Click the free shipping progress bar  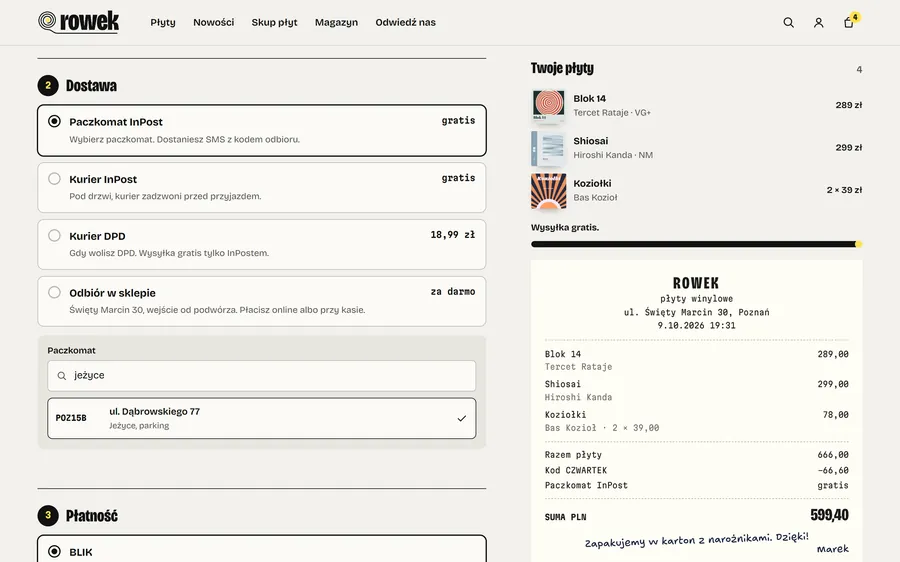click(696, 245)
